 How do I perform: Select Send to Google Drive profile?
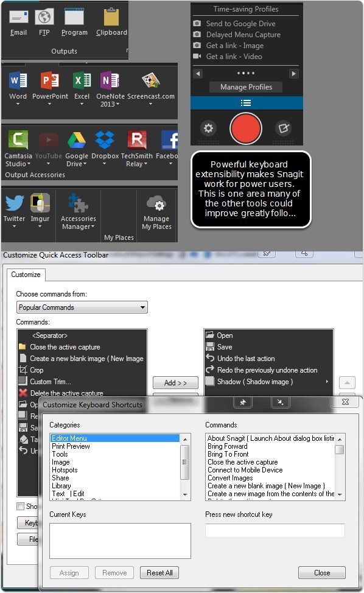click(x=241, y=24)
